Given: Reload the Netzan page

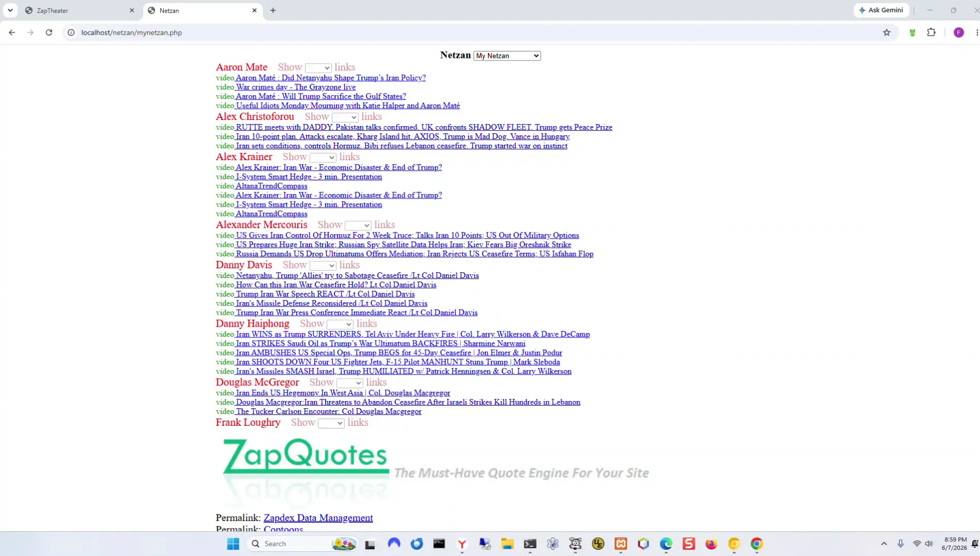Looking at the screenshot, I should pyautogui.click(x=49, y=33).
